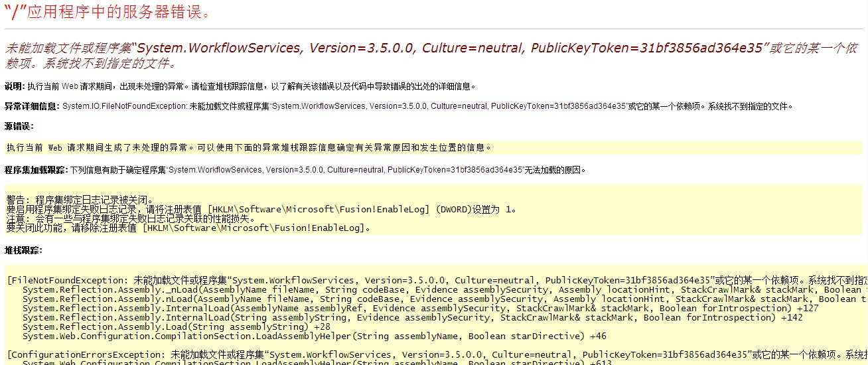Viewport: 868px width, 365px height.
Task: Click the 异常详细信息 label
Action: [x=32, y=106]
